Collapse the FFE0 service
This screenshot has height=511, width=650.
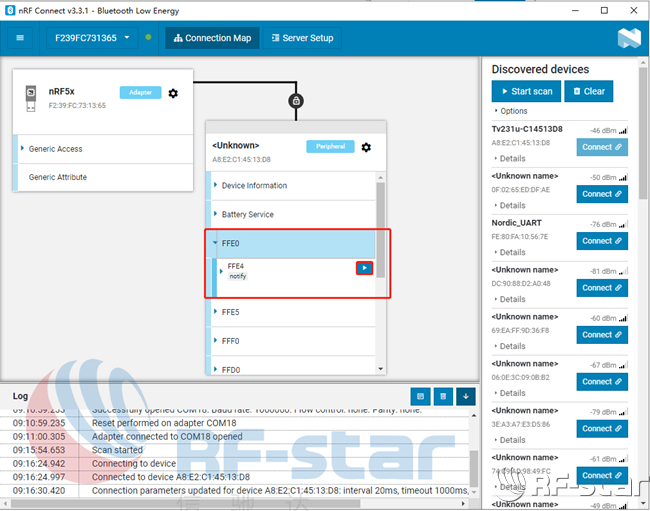coord(231,243)
